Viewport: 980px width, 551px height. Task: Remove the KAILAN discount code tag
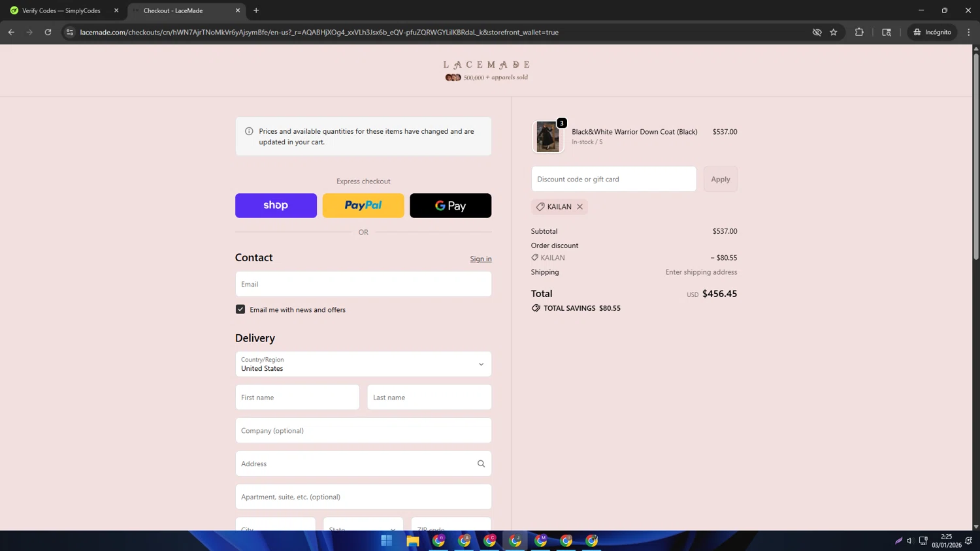tap(580, 207)
